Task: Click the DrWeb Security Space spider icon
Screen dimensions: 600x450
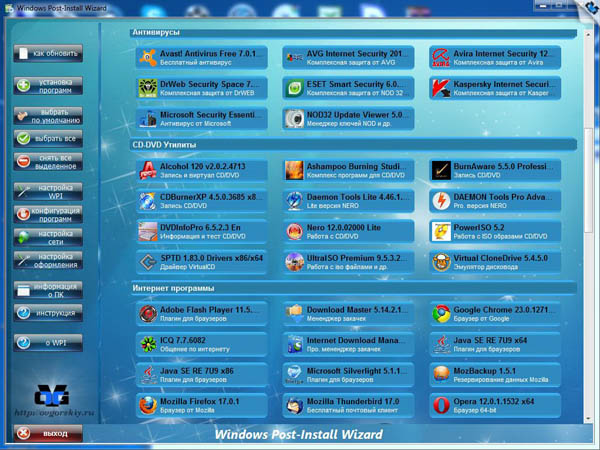Action: pos(148,88)
